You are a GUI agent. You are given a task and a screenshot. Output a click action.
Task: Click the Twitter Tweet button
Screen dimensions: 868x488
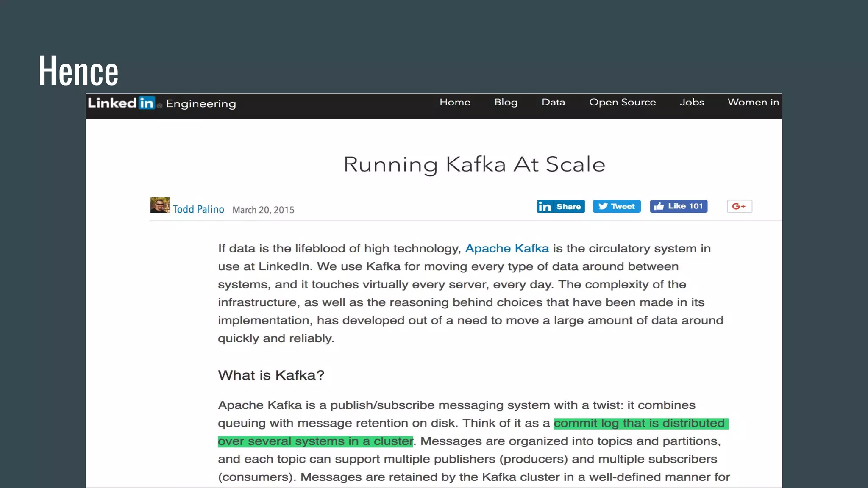(616, 206)
